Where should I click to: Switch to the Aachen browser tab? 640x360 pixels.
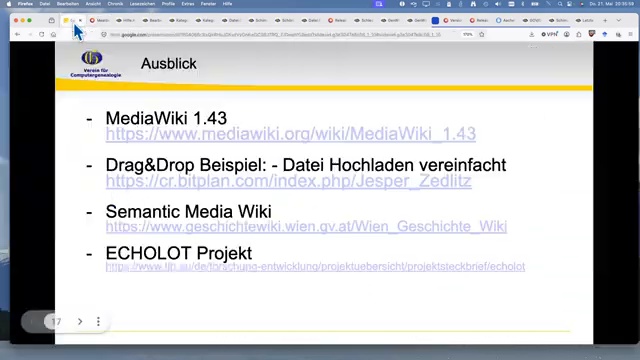point(505,20)
